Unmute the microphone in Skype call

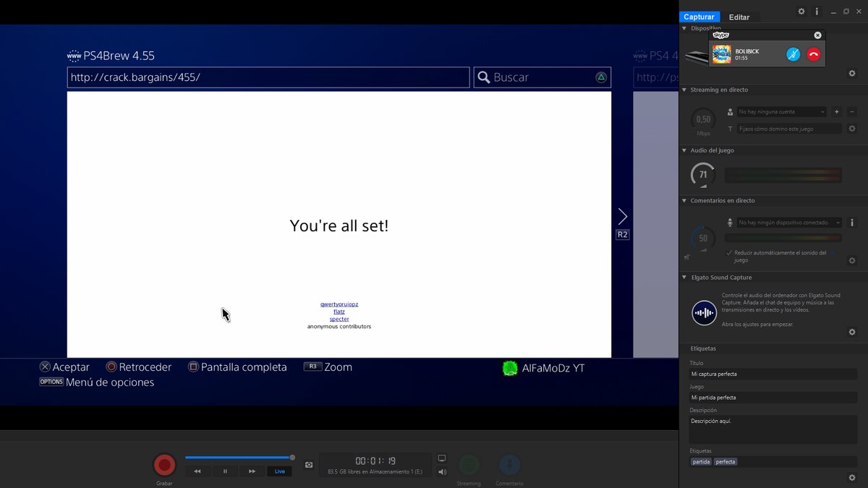point(793,54)
